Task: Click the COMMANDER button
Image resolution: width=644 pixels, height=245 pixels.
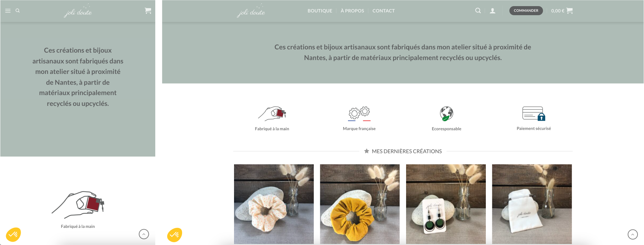Action: [526, 11]
